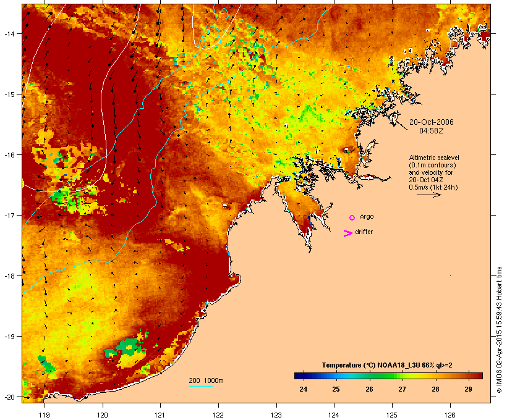This screenshot has width=507, height=420.
Task: Click the longitude label 124
Action: pyautogui.click(x=334, y=415)
